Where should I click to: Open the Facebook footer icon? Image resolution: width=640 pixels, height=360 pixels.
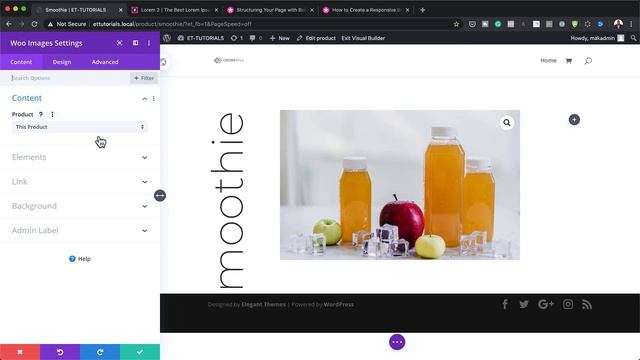[505, 304]
